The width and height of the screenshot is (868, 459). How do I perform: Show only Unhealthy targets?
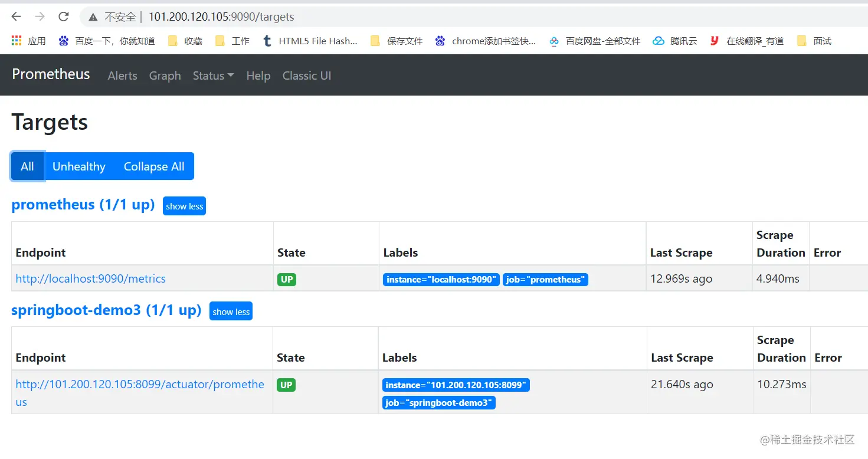coord(78,166)
